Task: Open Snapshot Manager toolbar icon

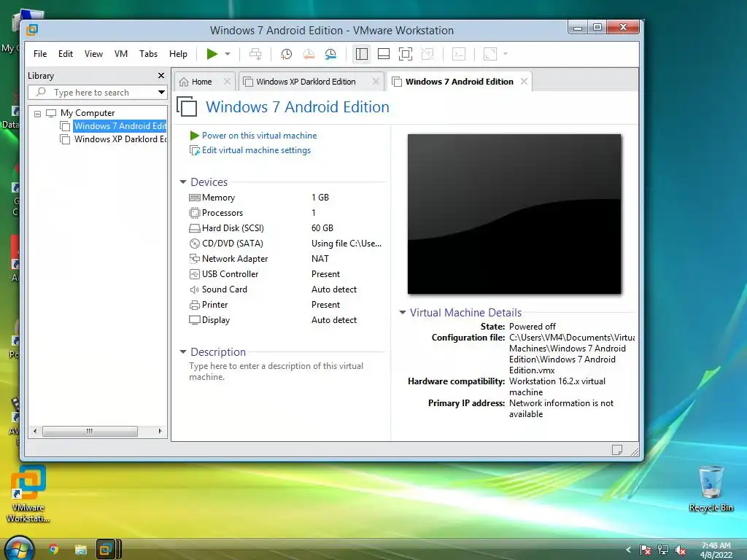Action: 330,54
